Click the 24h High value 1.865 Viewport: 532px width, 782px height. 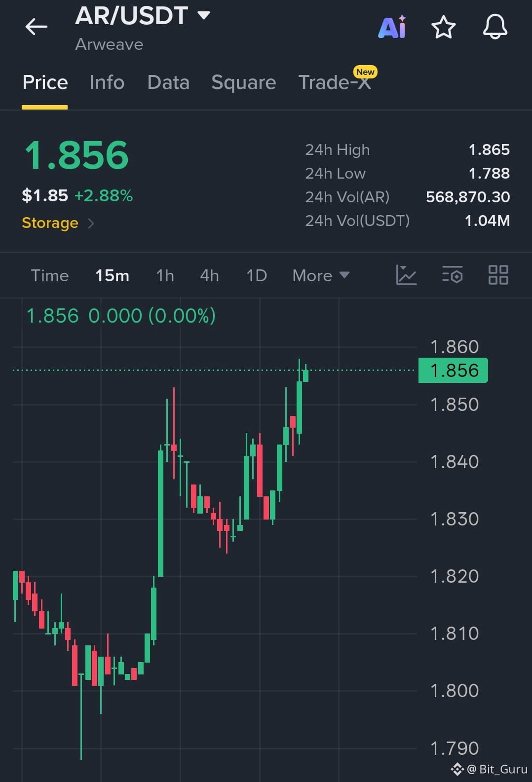[x=489, y=149]
